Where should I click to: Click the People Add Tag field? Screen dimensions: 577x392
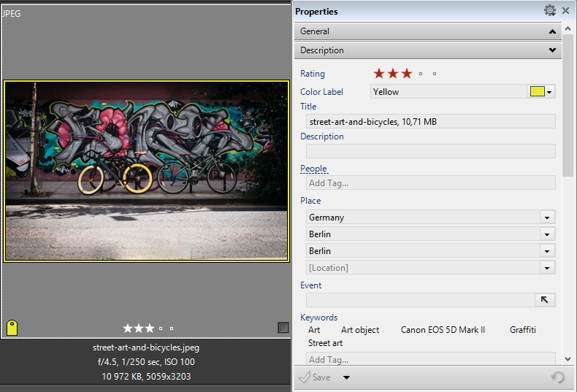[430, 183]
